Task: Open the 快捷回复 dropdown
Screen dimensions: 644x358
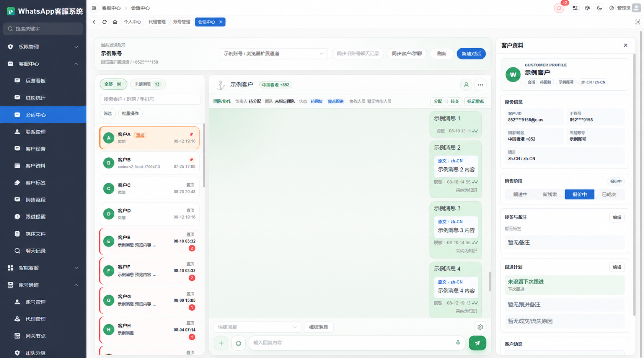Action: [257, 327]
